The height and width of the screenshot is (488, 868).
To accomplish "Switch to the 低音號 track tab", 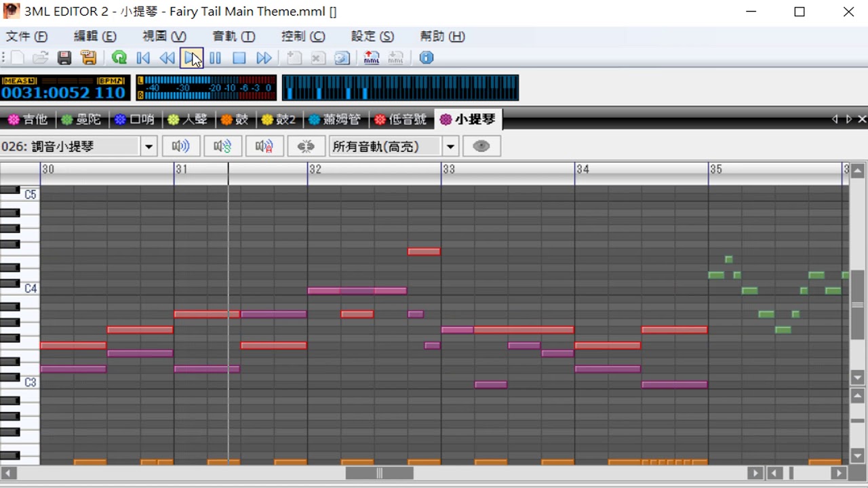I will (401, 120).
